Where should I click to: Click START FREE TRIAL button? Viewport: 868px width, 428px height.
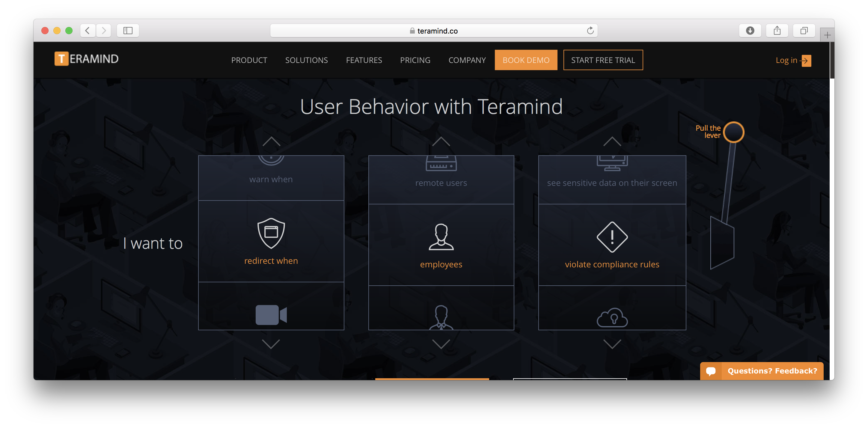[x=603, y=60]
